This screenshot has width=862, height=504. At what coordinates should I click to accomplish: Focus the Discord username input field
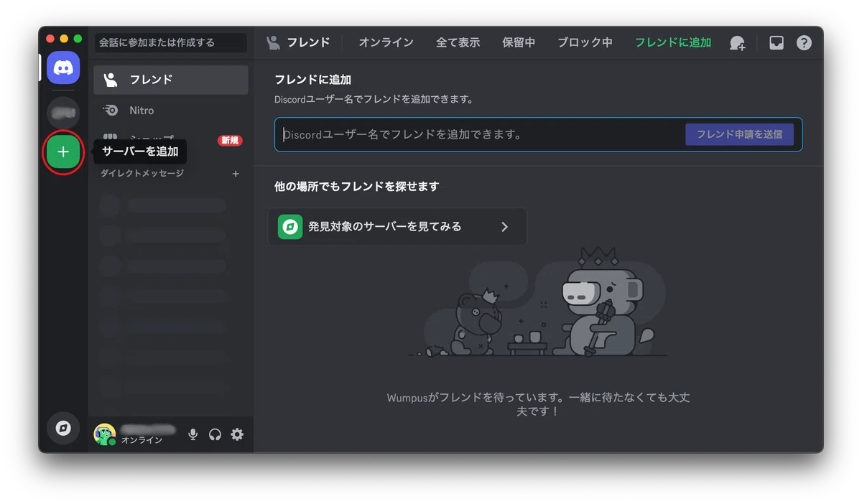539,134
